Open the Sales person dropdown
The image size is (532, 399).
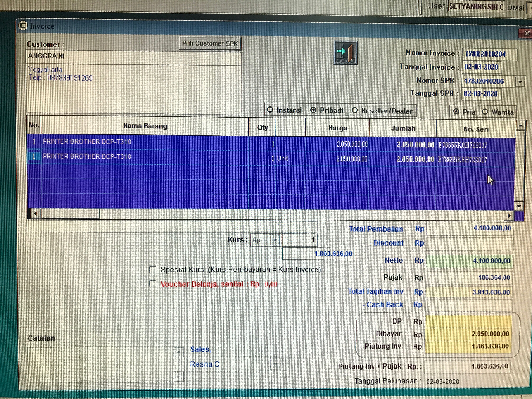(x=275, y=364)
